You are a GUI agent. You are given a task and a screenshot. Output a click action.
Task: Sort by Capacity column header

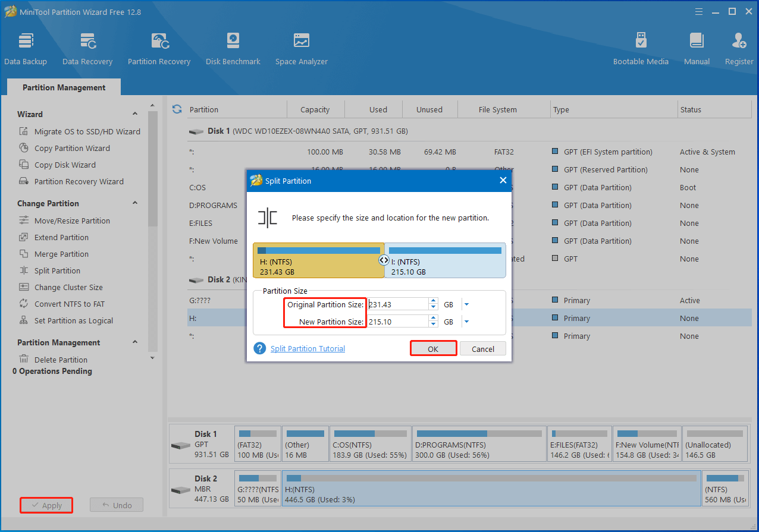click(315, 109)
